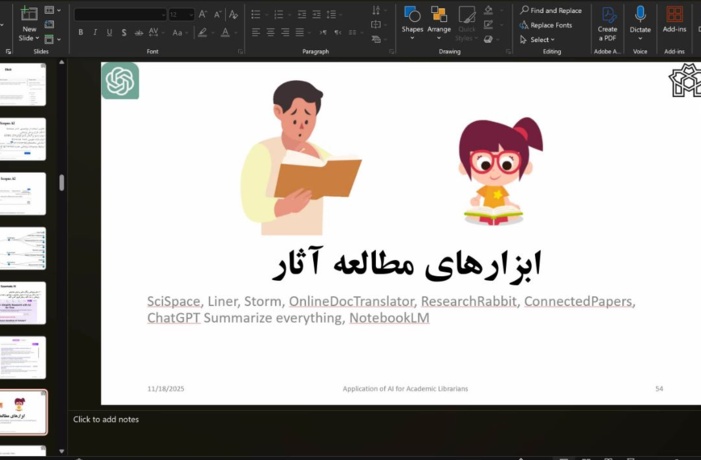The width and height of the screenshot is (701, 460).
Task: Click Create a PDF button
Action: tap(607, 24)
